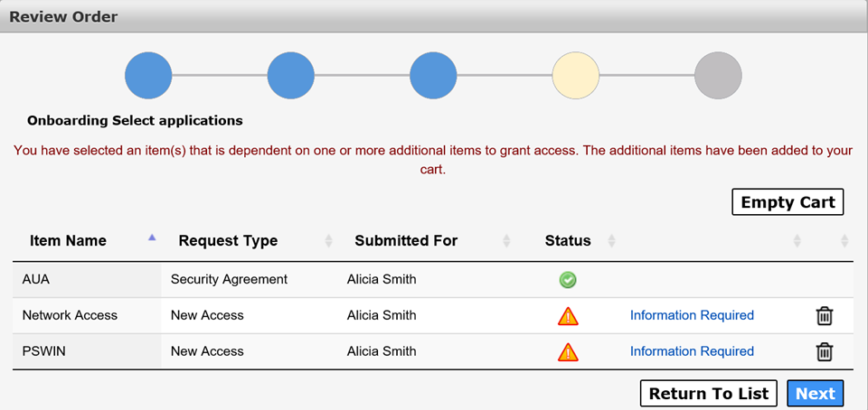The width and height of the screenshot is (868, 410).
Task: Click the gray final step circle
Action: tap(718, 76)
